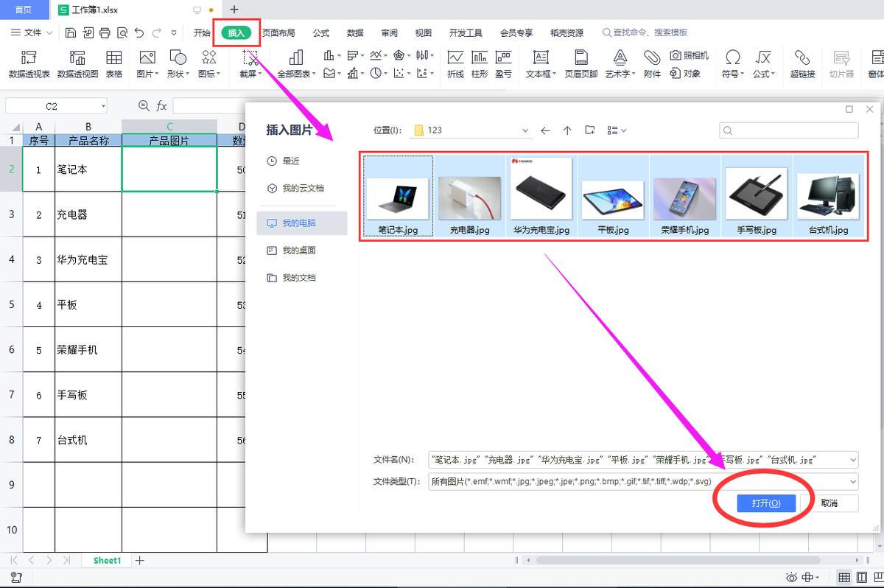Go up one folder level in the dialog
This screenshot has height=588, width=884.
tap(567, 130)
